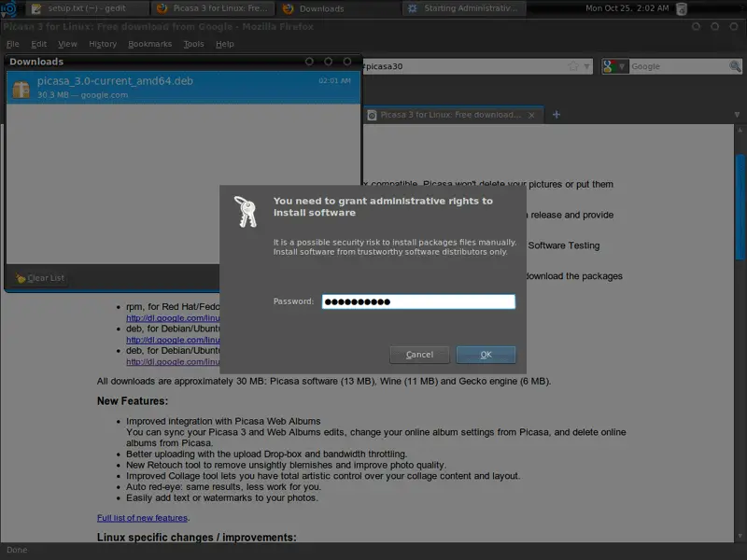747x560 pixels.
Task: Click the 02:01 AM download timestamp
Action: click(x=334, y=81)
